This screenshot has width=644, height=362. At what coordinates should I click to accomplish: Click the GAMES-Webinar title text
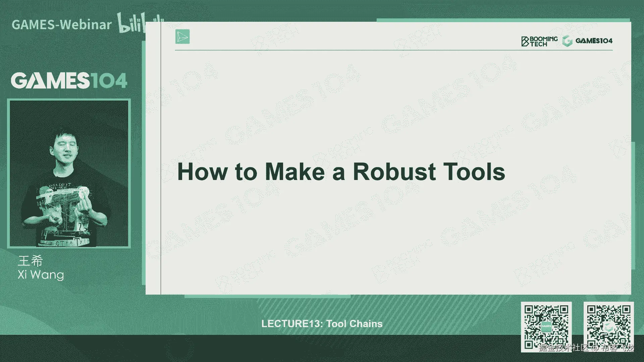click(x=61, y=25)
